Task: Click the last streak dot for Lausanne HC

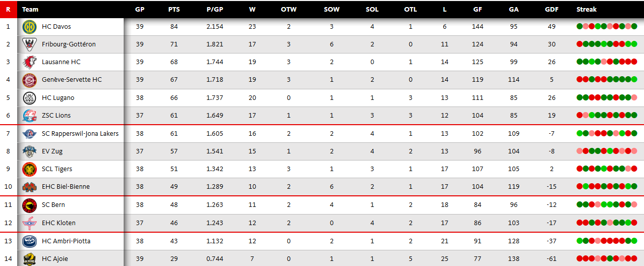Action: [634, 62]
